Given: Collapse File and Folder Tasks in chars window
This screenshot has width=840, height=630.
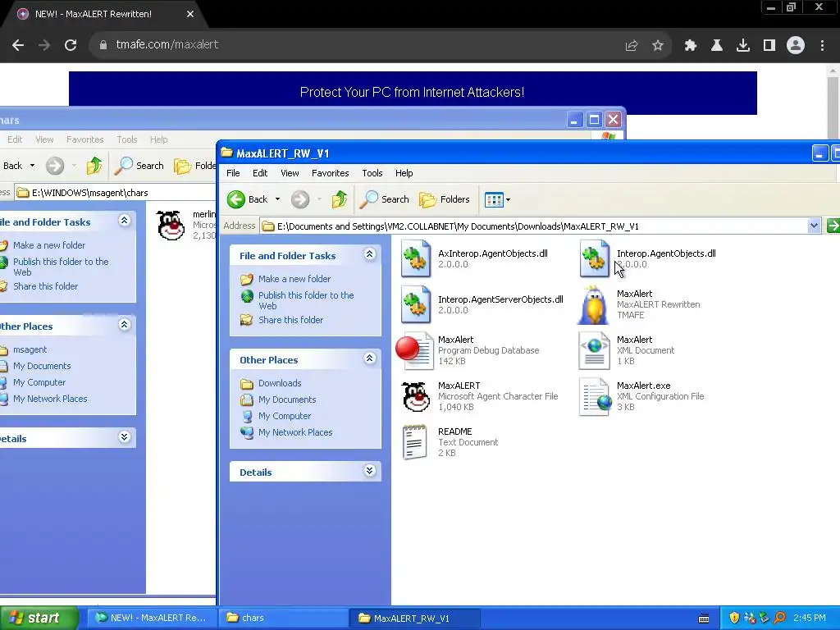Looking at the screenshot, I should coord(125,220).
